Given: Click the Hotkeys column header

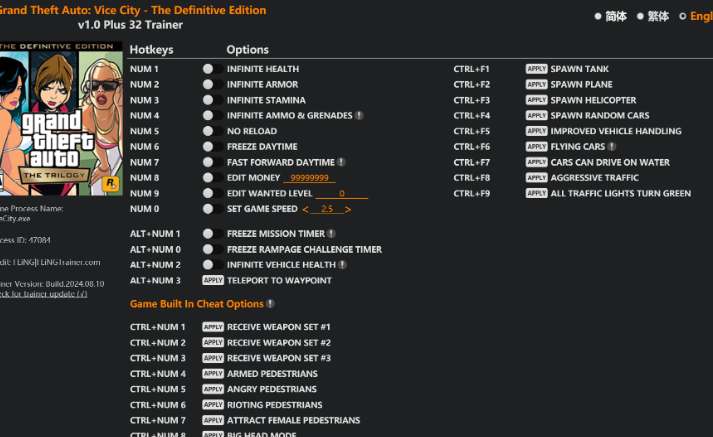Looking at the screenshot, I should [151, 50].
